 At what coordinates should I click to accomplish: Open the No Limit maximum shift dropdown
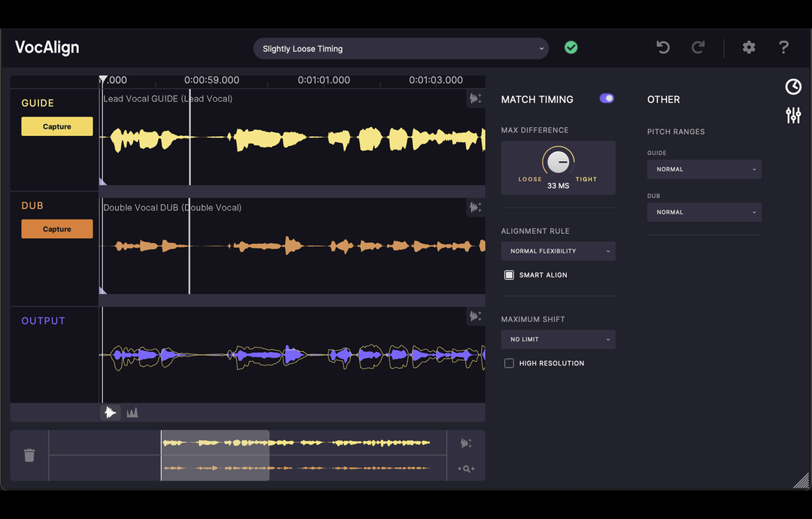(x=558, y=339)
